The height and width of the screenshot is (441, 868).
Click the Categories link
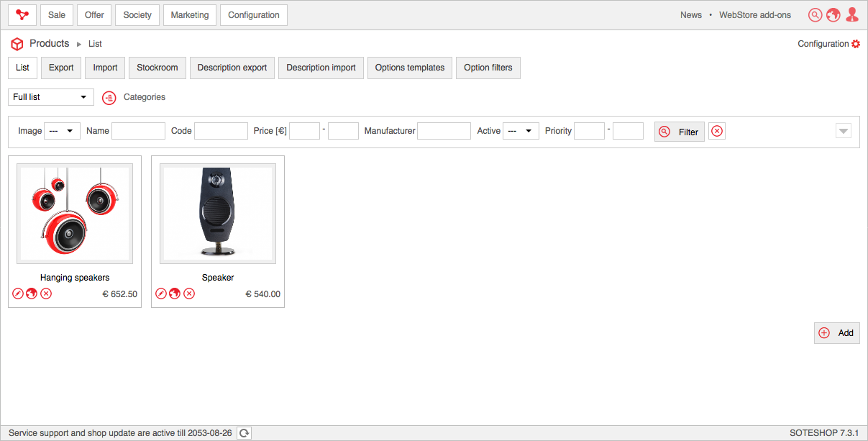click(145, 97)
